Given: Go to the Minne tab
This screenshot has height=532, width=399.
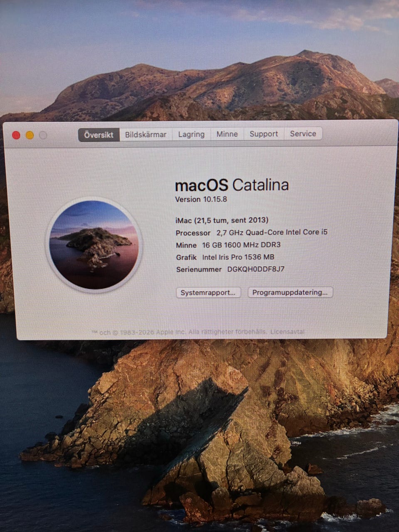Looking at the screenshot, I should pos(227,134).
